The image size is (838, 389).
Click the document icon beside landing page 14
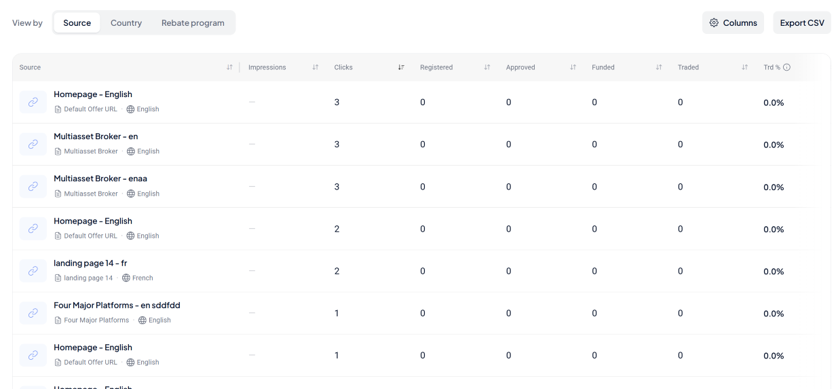pyautogui.click(x=58, y=278)
